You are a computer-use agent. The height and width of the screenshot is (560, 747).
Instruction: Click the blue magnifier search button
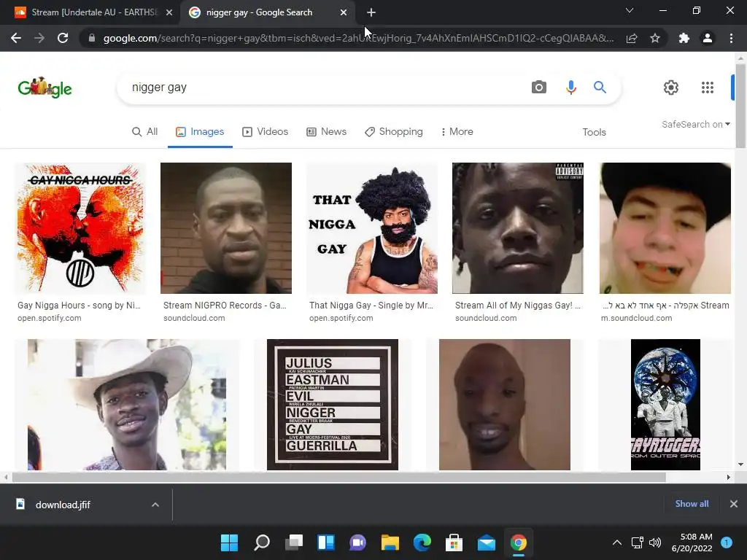[600, 87]
